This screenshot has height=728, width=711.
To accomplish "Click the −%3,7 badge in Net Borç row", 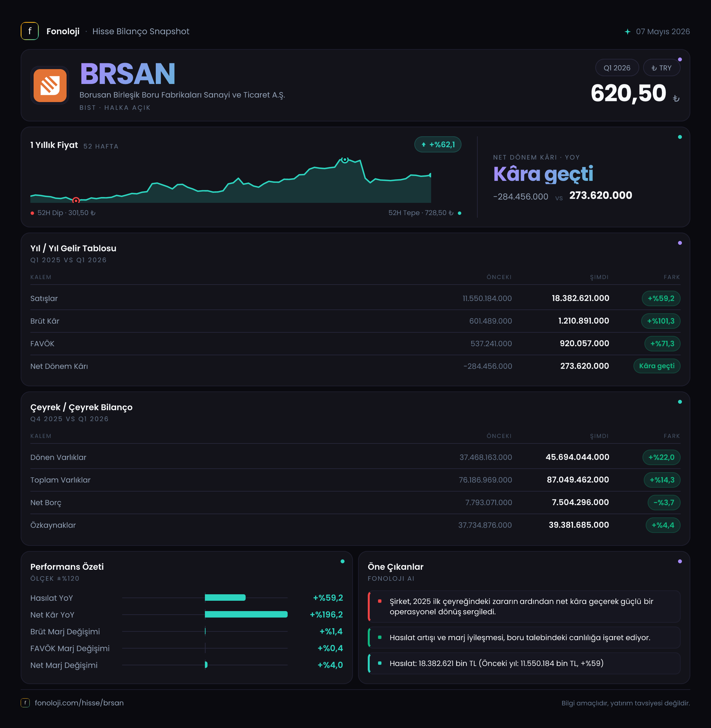I will (x=664, y=503).
